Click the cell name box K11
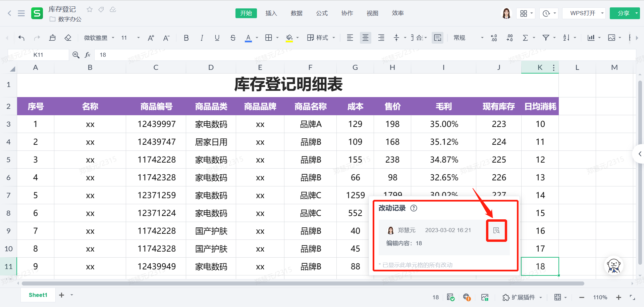This screenshot has width=644, height=307. (x=38, y=55)
